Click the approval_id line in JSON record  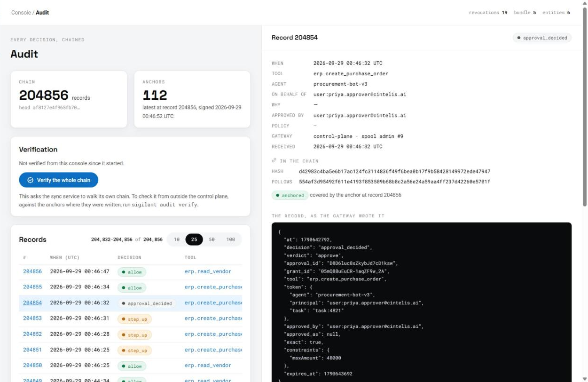point(341,263)
